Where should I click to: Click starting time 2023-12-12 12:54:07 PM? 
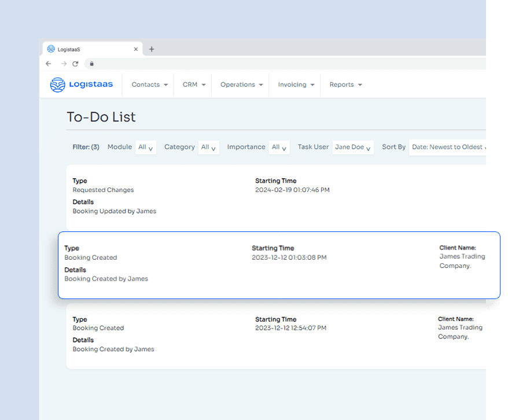tap(290, 328)
